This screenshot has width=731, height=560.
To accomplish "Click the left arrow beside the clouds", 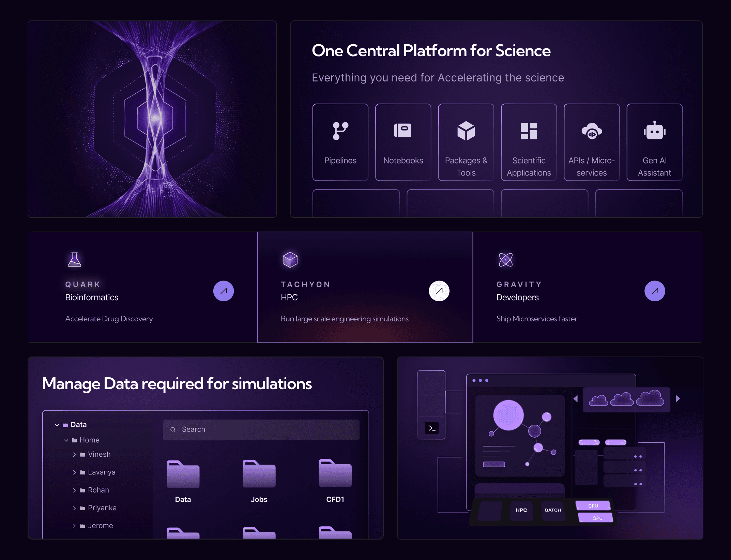I will 576,399.
